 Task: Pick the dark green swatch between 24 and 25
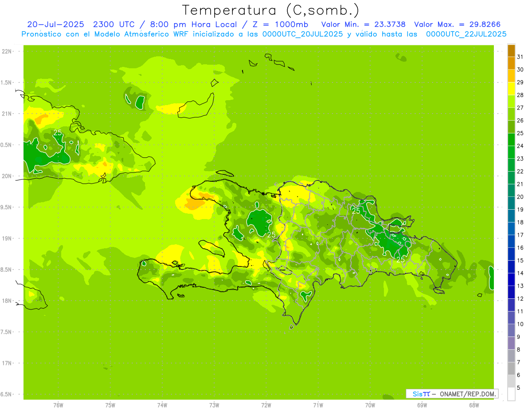511,140
